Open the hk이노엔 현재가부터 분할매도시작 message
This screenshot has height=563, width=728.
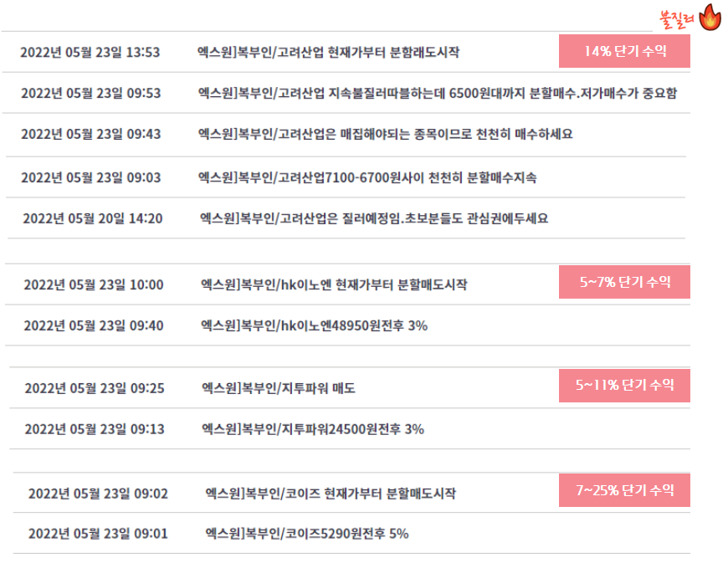(x=334, y=284)
